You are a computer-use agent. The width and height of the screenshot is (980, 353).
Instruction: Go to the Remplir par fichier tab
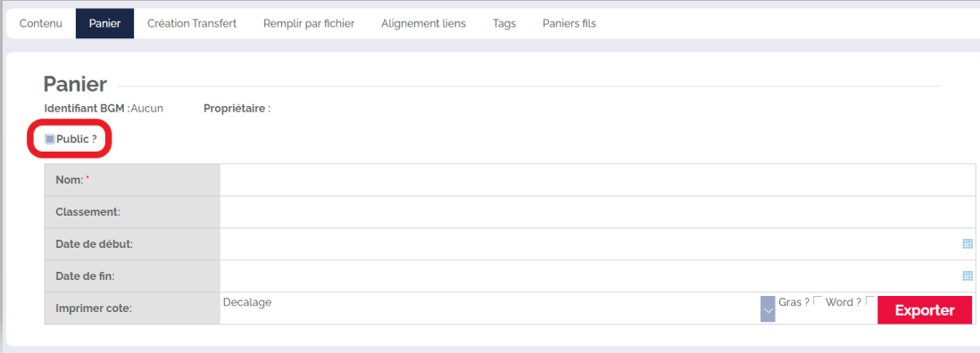pos(309,24)
